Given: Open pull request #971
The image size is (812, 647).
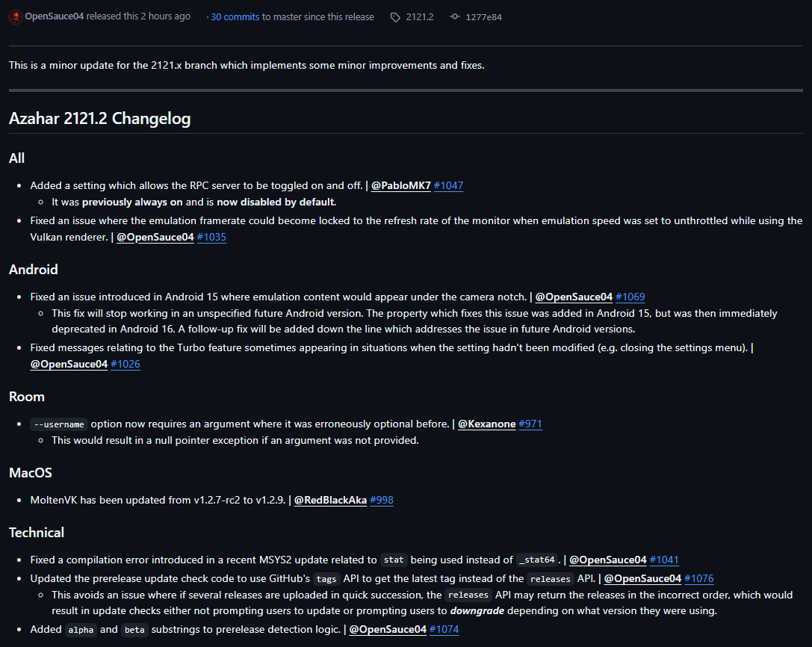Looking at the screenshot, I should 530,424.
